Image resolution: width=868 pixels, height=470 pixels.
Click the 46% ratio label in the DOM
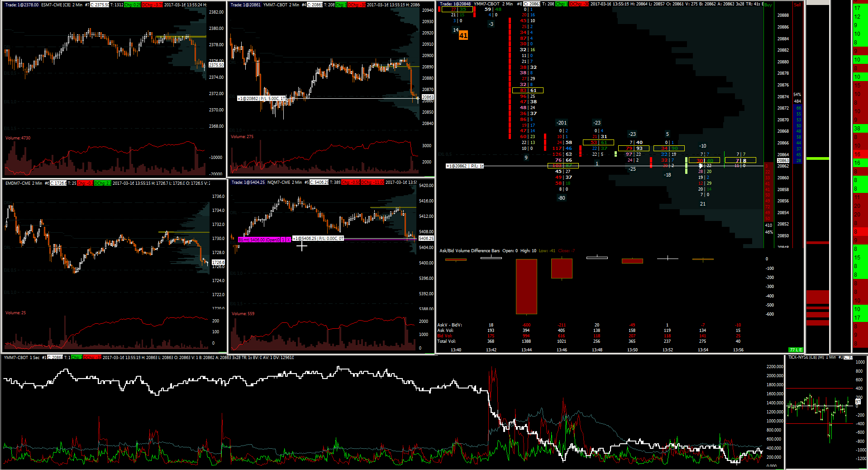769,232
